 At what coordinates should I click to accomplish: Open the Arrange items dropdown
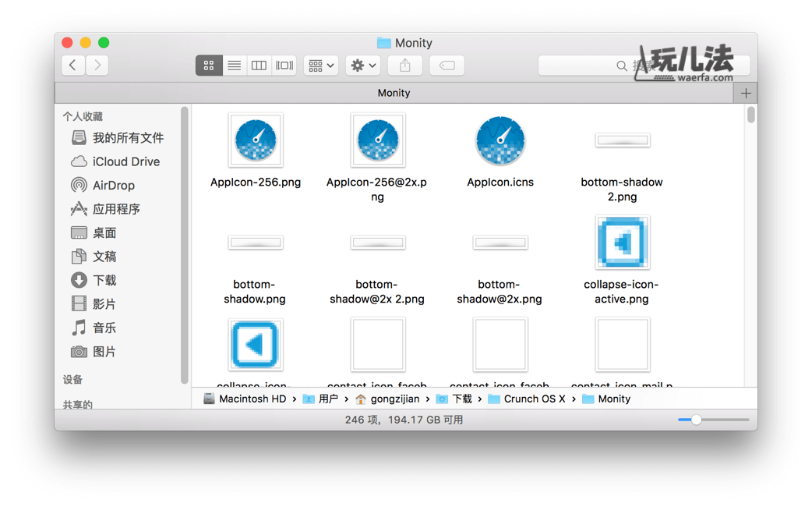(320, 66)
